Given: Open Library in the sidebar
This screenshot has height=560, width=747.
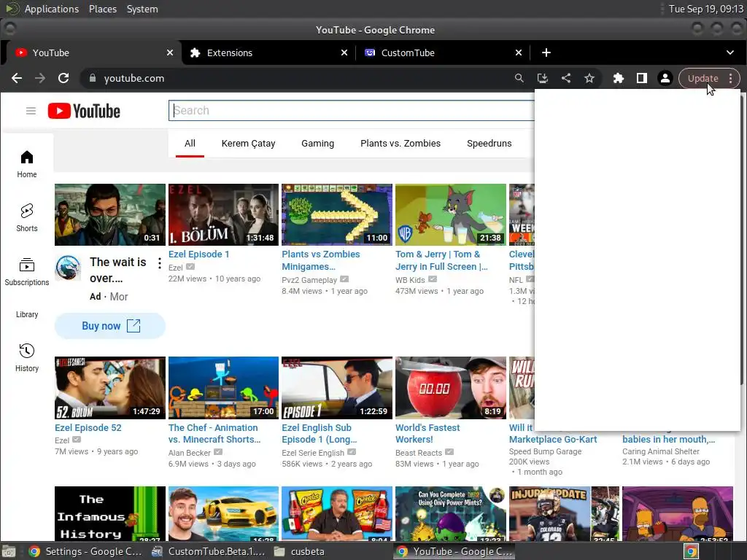Looking at the screenshot, I should coord(27,314).
